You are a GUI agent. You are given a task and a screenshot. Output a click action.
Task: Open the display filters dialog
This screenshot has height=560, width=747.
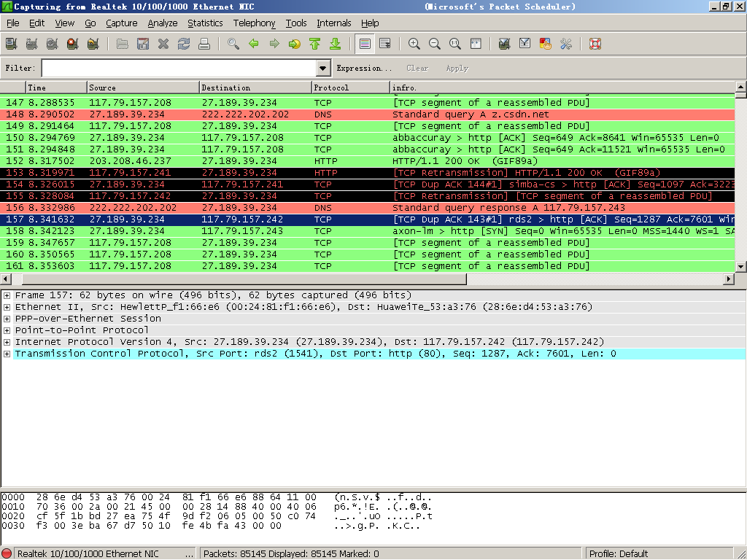[x=525, y=44]
